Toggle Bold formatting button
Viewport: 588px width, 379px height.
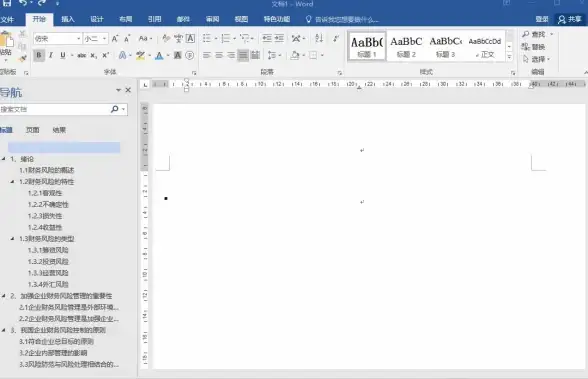click(x=39, y=55)
